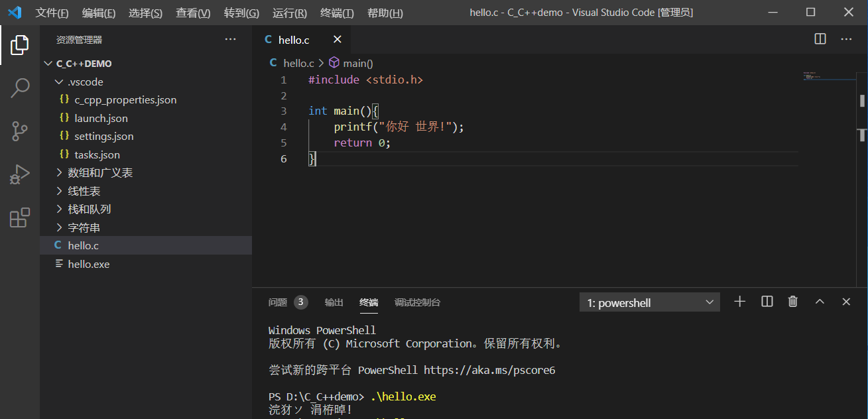Click the Explorer more actions button

230,39
